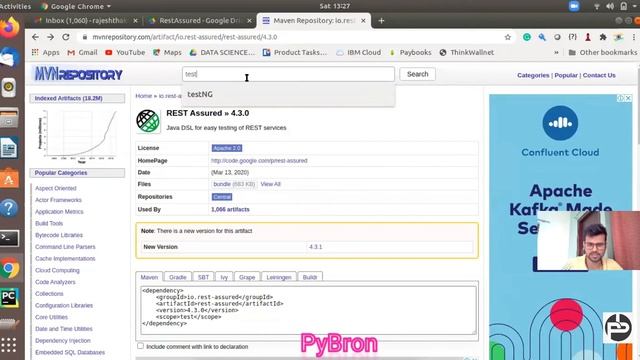The image size is (640, 360).
Task: Select the Grape dependency tab
Action: point(247,277)
